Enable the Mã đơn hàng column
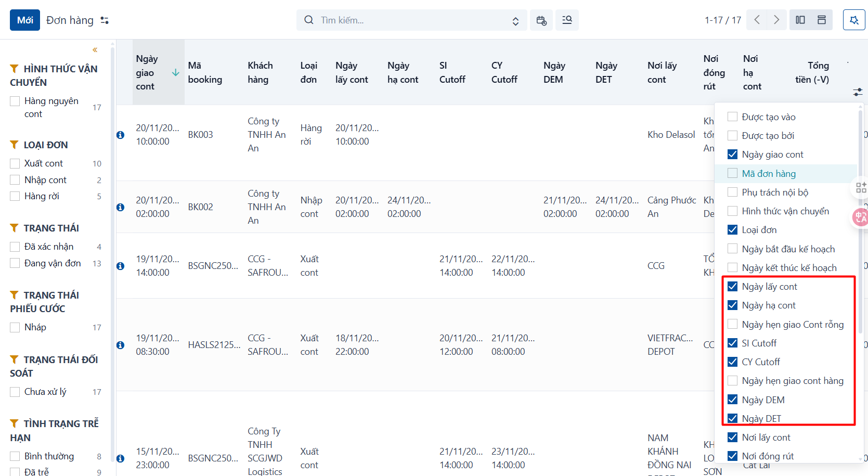Screen dimensions: 868x476 [732, 174]
